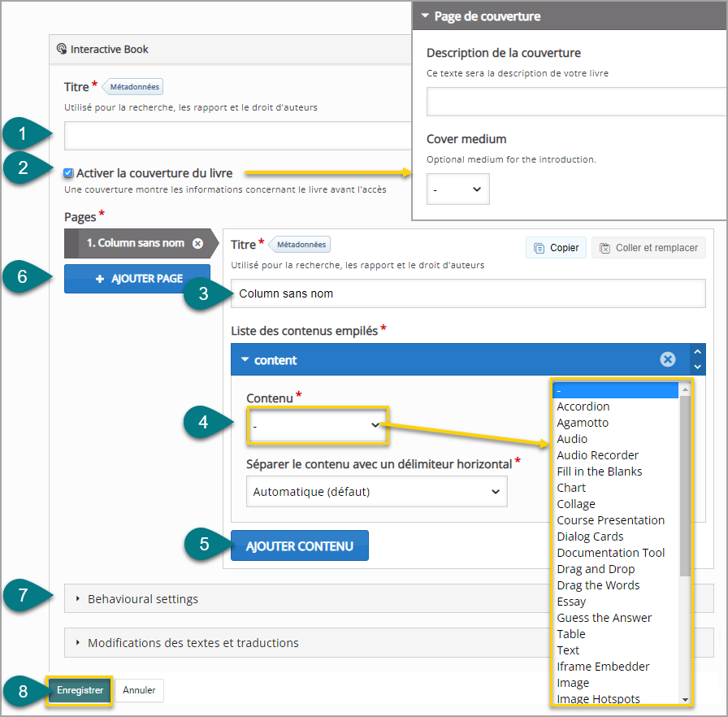Choose 'Drag and Drop' in content list
This screenshot has width=728, height=717.
[596, 569]
